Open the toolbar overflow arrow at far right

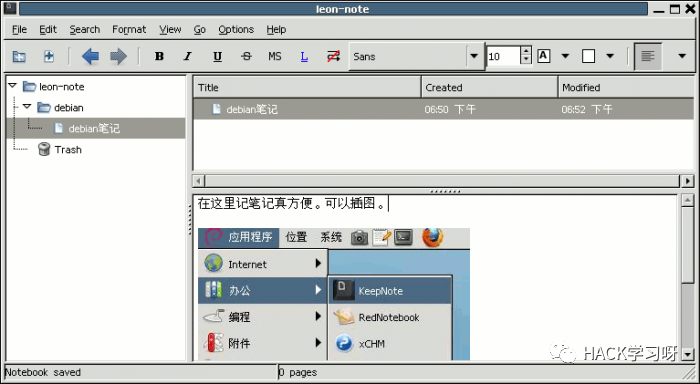point(682,56)
